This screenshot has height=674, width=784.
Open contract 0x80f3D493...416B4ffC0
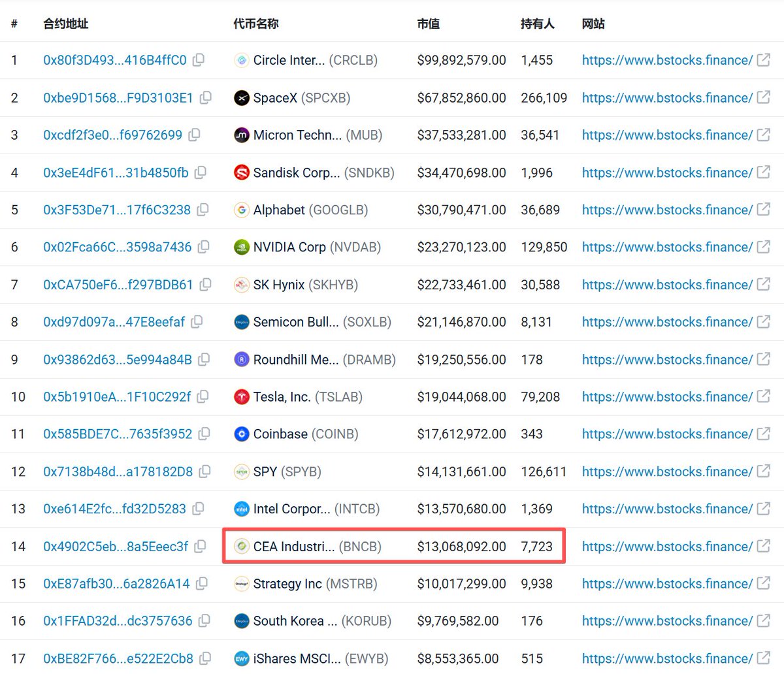(115, 60)
